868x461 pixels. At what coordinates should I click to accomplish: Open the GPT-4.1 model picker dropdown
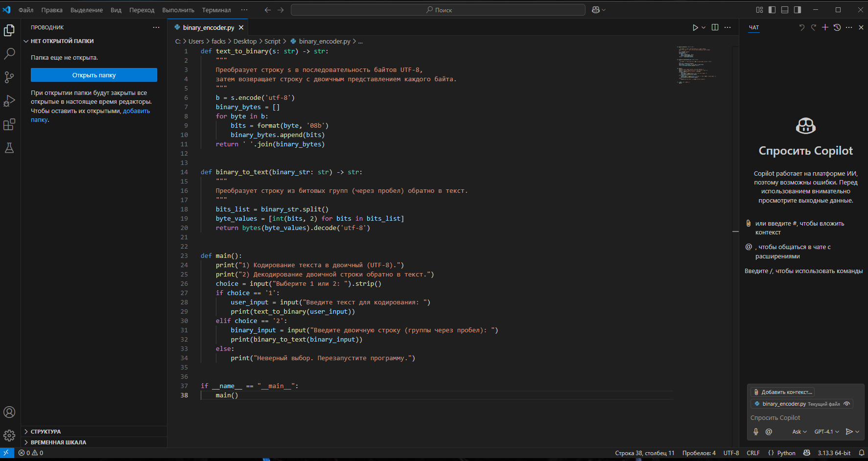(826, 432)
